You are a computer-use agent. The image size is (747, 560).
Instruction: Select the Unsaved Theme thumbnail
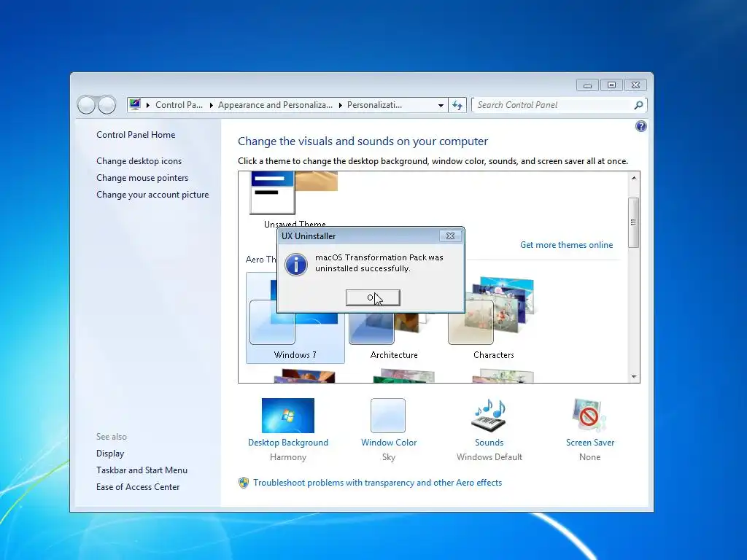(294, 192)
